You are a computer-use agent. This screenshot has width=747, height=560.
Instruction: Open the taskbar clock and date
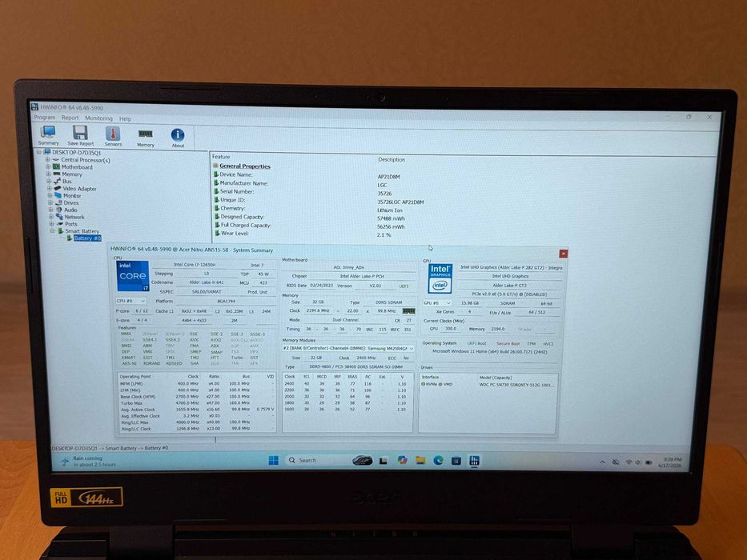point(669,462)
